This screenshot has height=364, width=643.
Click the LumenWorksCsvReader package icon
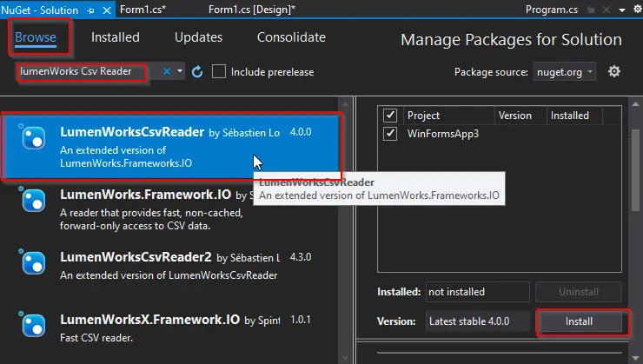pos(33,138)
